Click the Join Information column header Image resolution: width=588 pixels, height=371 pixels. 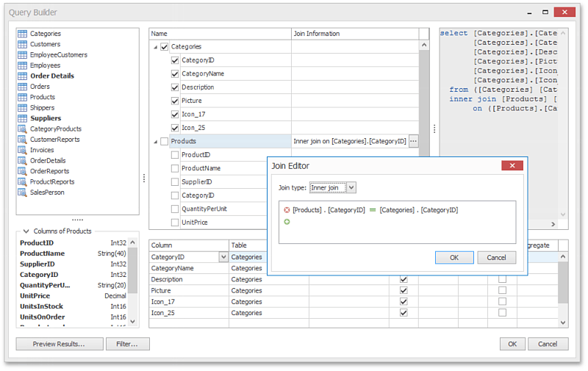354,34
